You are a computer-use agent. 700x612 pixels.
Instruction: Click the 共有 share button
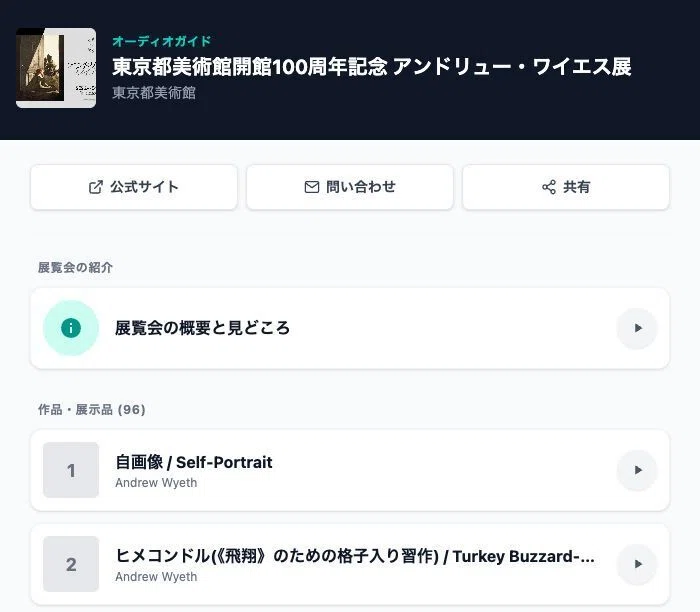[566, 187]
